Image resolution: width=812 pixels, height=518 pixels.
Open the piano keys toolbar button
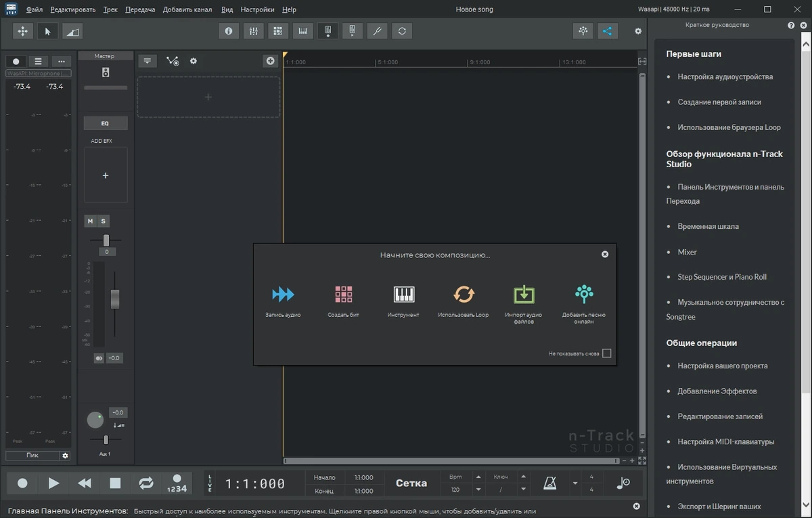(302, 31)
